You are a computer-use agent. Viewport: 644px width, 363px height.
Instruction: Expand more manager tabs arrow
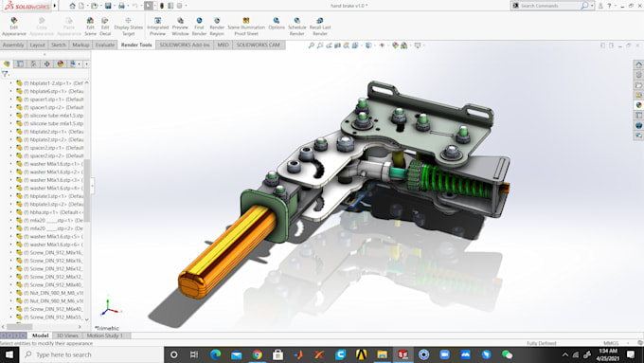tap(86, 64)
